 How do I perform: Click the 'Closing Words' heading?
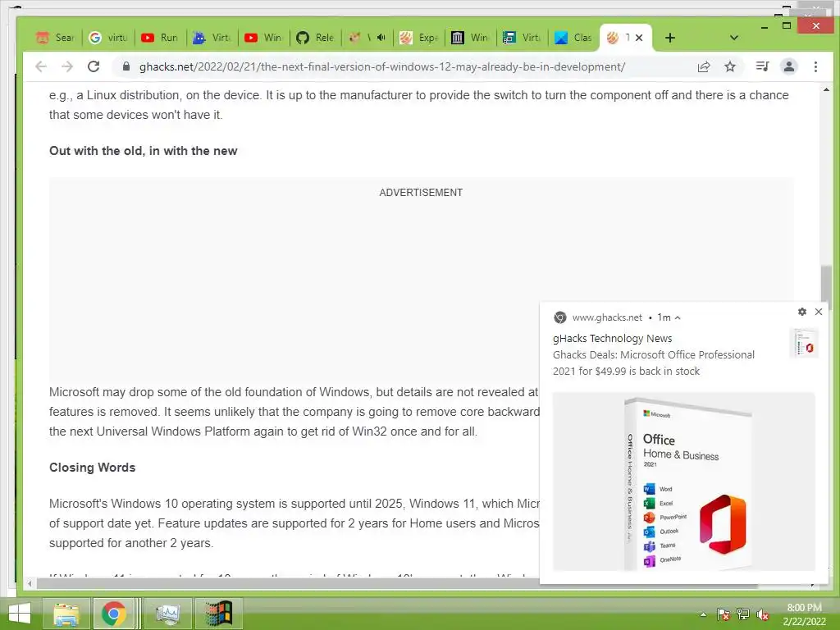click(x=92, y=467)
